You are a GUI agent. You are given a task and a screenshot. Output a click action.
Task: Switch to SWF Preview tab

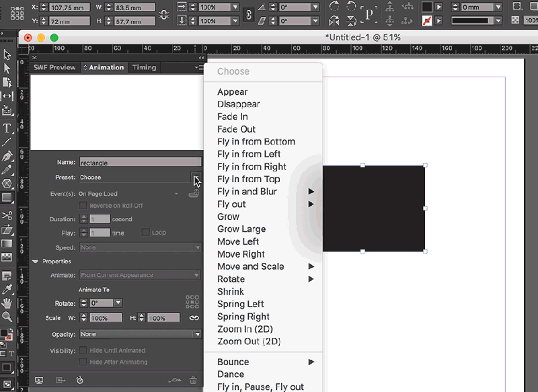click(54, 67)
